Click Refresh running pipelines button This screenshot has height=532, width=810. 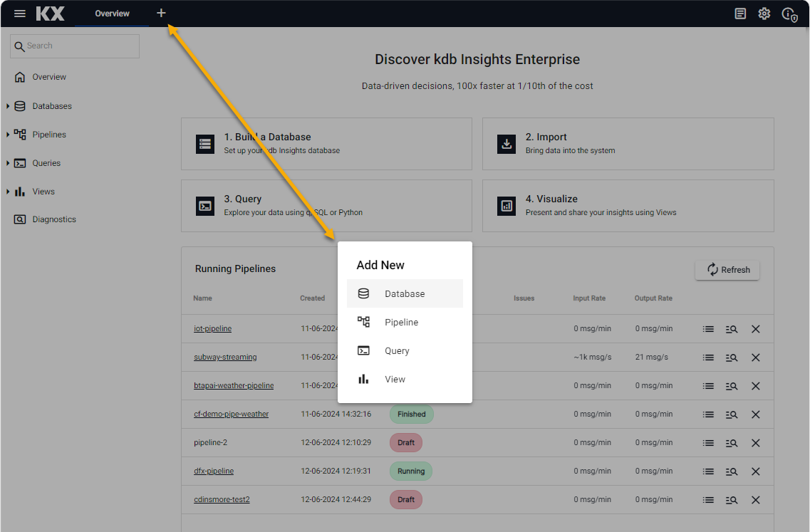coord(727,270)
